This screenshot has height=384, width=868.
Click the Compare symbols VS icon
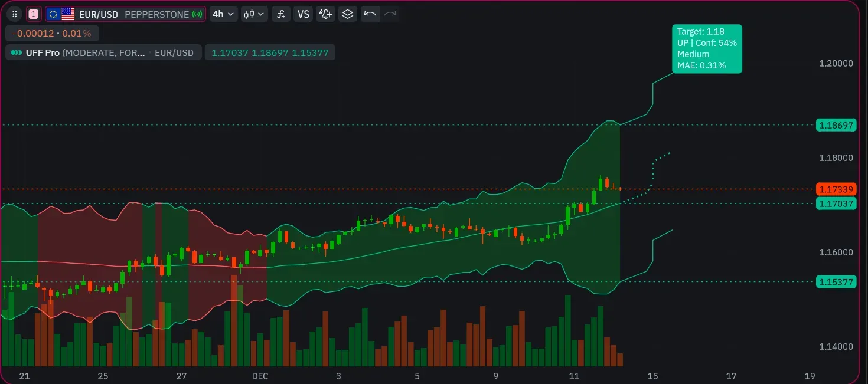tap(303, 14)
